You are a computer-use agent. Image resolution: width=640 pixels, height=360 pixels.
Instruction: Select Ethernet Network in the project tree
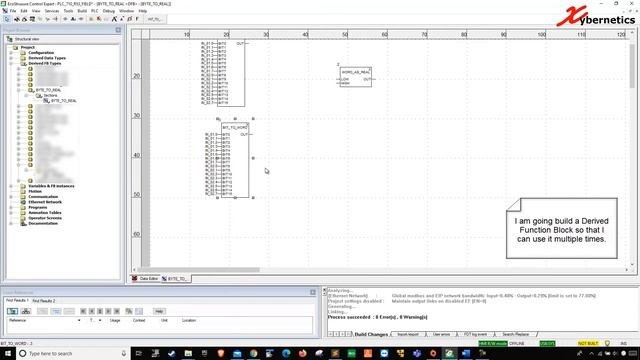click(45, 202)
